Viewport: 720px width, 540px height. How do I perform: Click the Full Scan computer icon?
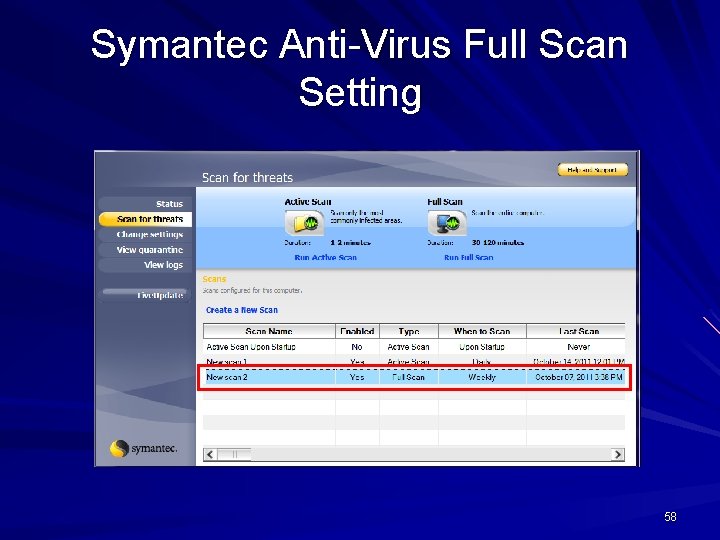[x=447, y=223]
